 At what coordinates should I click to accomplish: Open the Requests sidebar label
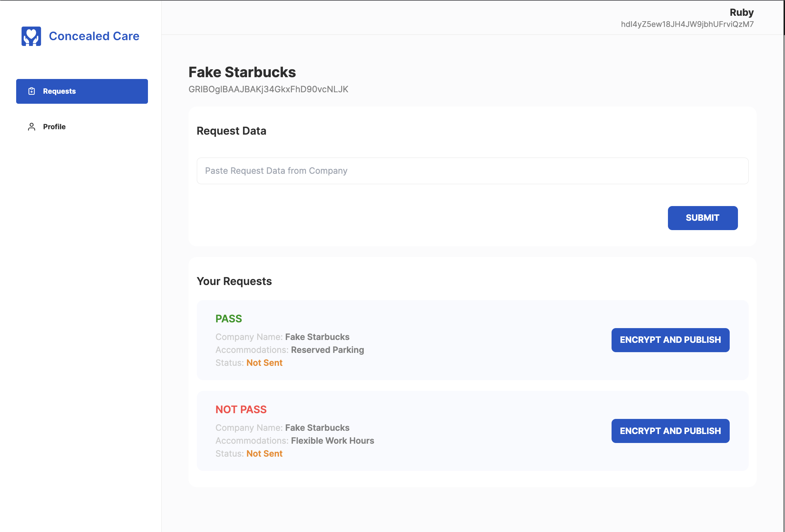coord(59,91)
